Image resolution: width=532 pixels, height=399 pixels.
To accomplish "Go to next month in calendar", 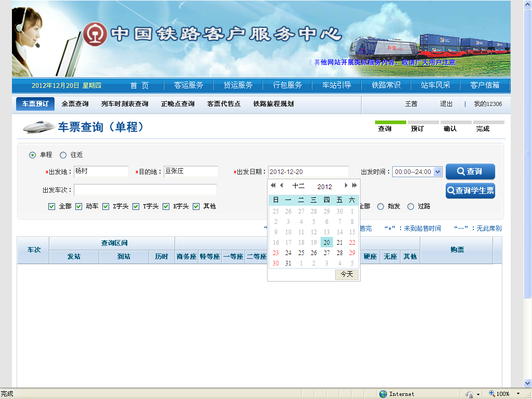I will pos(346,185).
